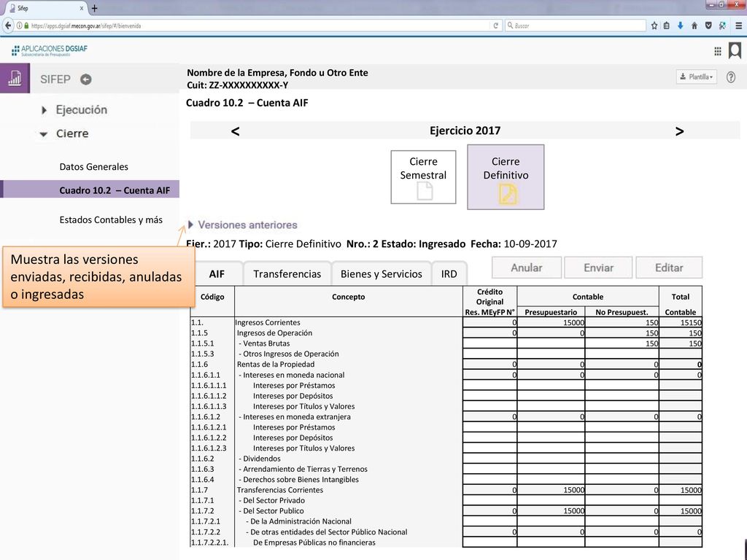Viewport: 747px width, 560px height.
Task: Go to the browser home icon
Action: (694, 26)
